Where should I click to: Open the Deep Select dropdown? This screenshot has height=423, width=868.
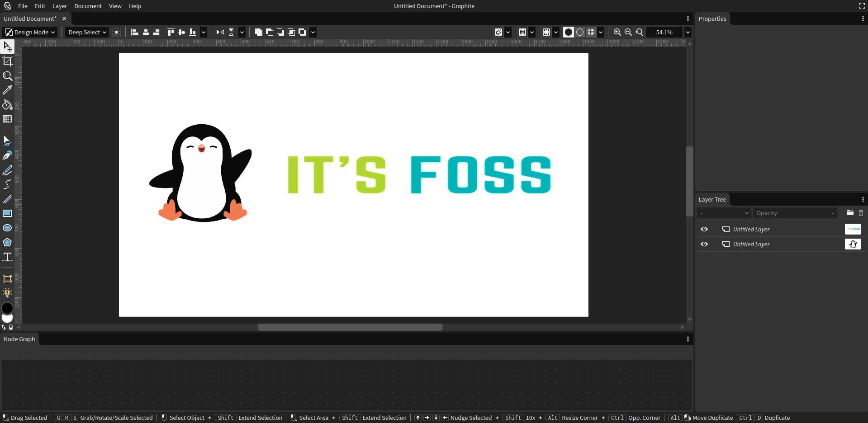87,32
